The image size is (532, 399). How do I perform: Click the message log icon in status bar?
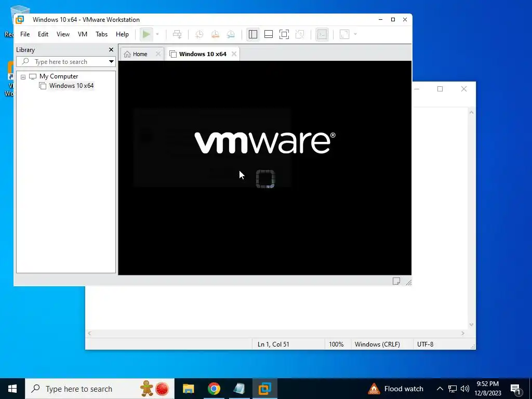click(x=396, y=281)
